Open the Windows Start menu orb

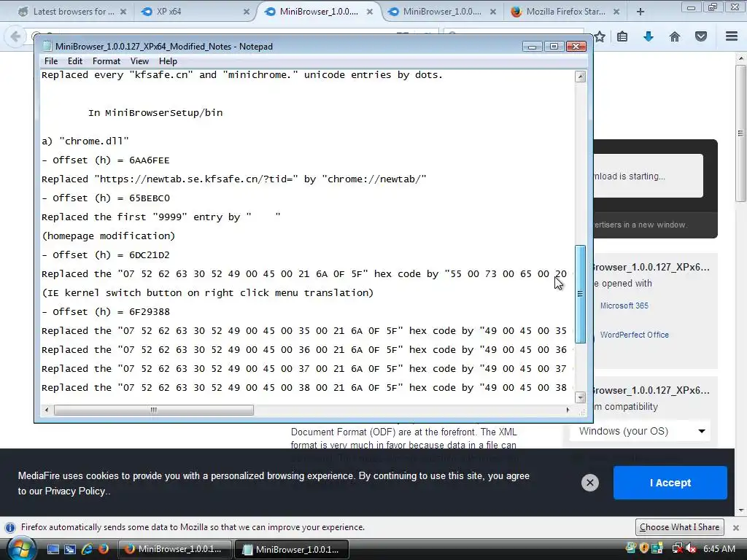(x=20, y=548)
